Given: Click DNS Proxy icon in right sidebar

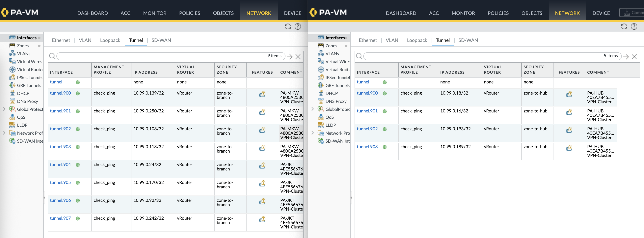Looking at the screenshot, I should click(x=321, y=101).
